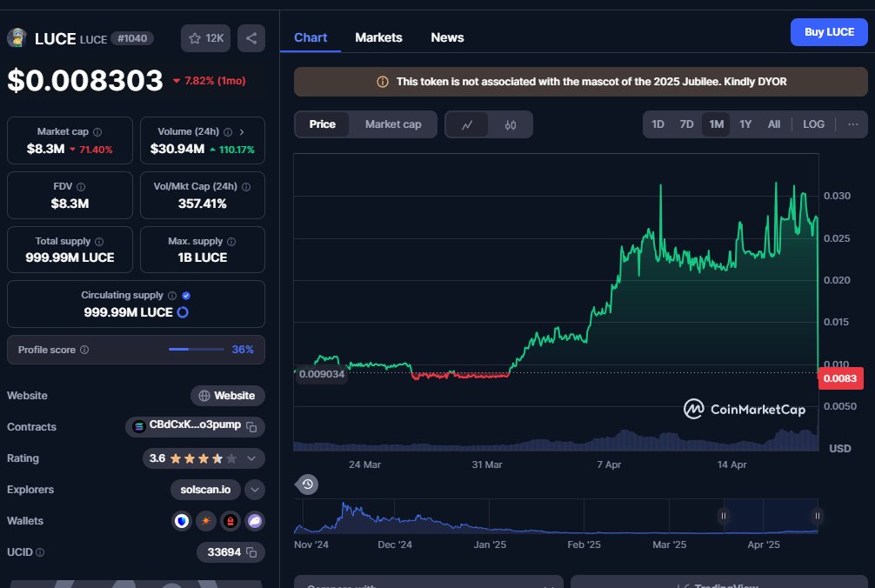Show info icon next to UCID

pos(40,552)
